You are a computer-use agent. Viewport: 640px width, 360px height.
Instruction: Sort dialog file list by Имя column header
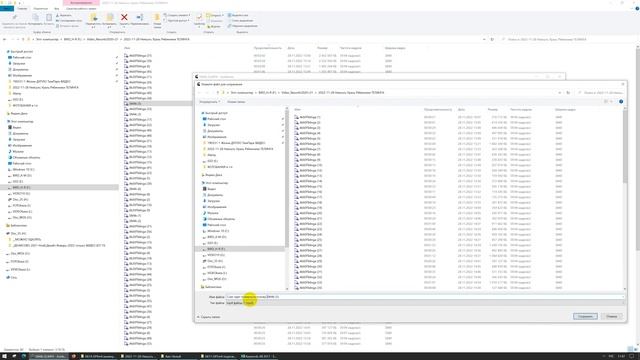click(298, 109)
